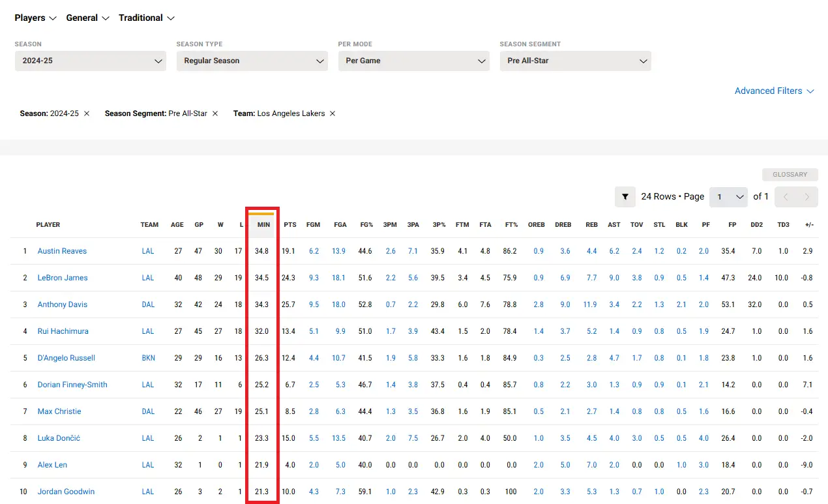The width and height of the screenshot is (828, 504).
Task: Open the Per Mode dropdown
Action: (413, 61)
